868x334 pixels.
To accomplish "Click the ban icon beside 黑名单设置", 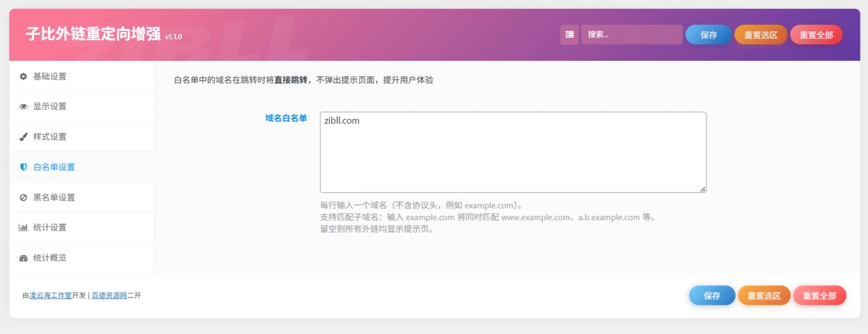I will [23, 198].
